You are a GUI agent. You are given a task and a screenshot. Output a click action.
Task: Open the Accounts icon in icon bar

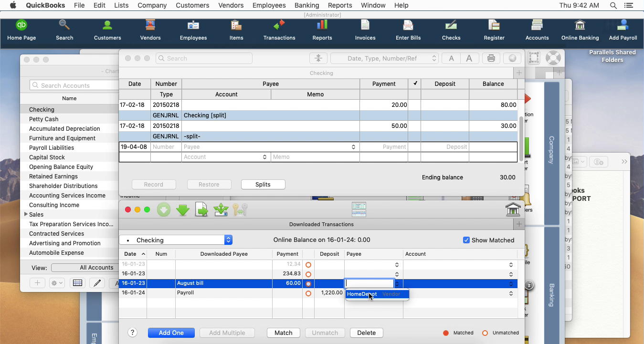[537, 30]
